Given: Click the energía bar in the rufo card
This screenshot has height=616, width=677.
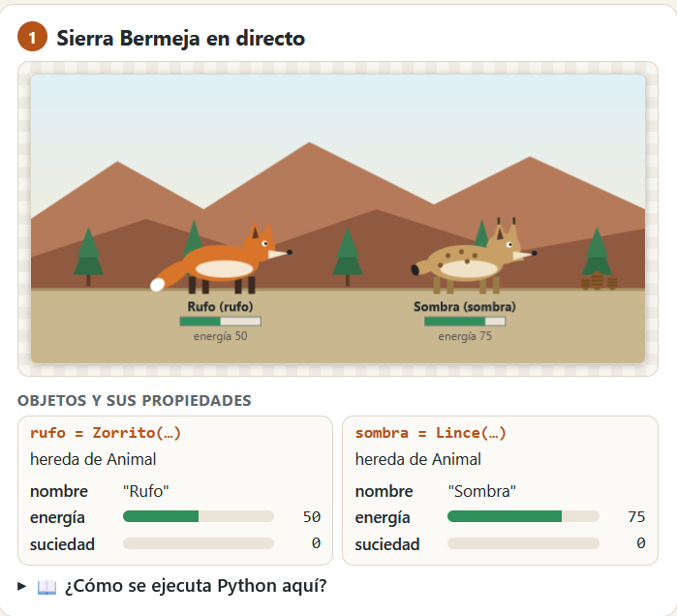Looking at the screenshot, I should (x=199, y=516).
